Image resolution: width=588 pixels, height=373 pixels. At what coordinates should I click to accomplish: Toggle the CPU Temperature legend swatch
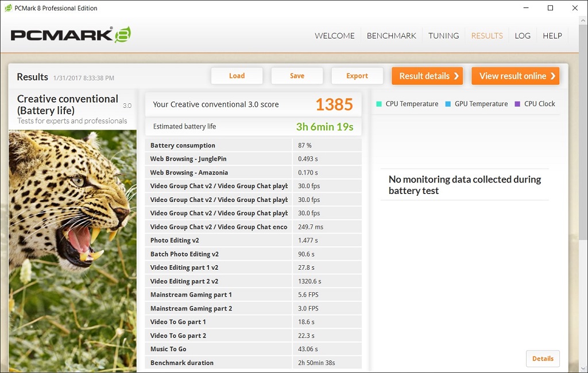click(379, 104)
